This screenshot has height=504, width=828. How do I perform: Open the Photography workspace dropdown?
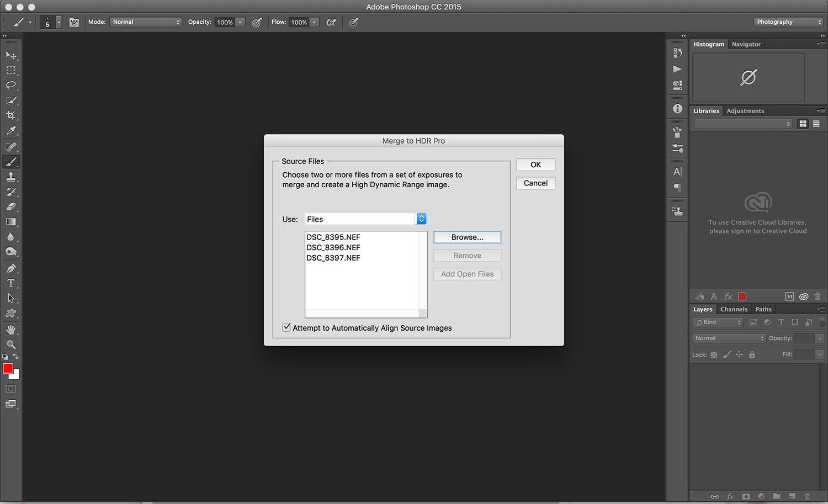tap(788, 22)
